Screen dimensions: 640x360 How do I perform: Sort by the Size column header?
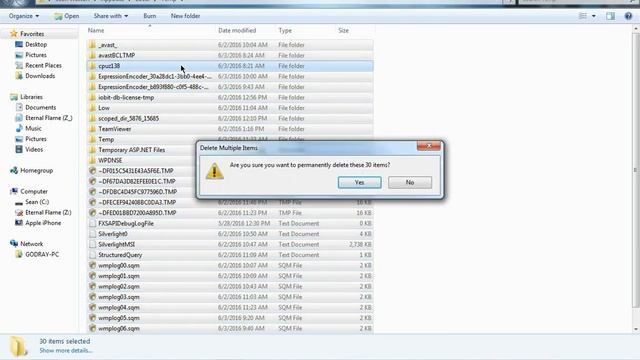pos(343,31)
